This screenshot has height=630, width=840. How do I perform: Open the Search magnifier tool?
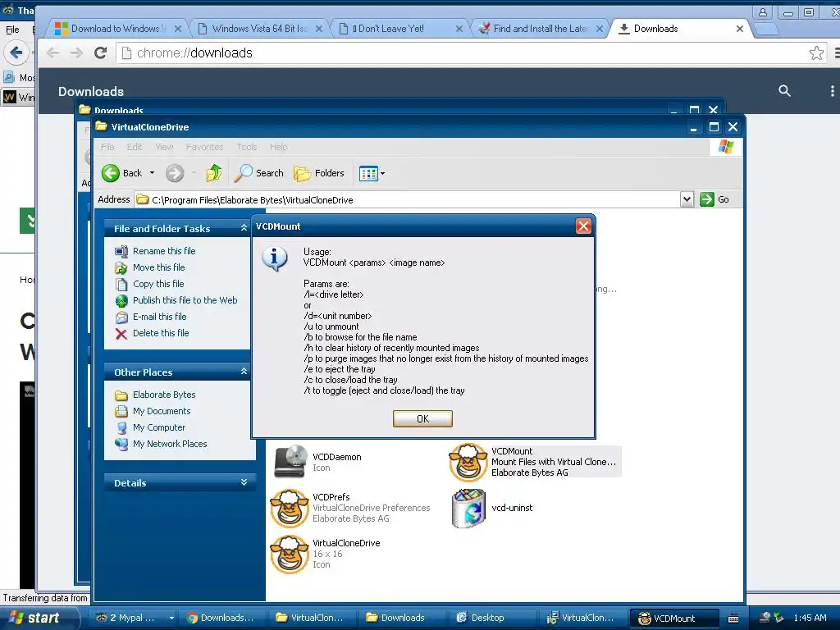(x=259, y=173)
